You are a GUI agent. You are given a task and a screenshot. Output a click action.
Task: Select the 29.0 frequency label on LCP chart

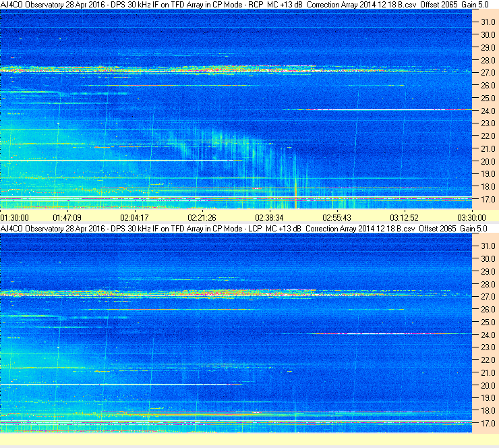coord(488,271)
